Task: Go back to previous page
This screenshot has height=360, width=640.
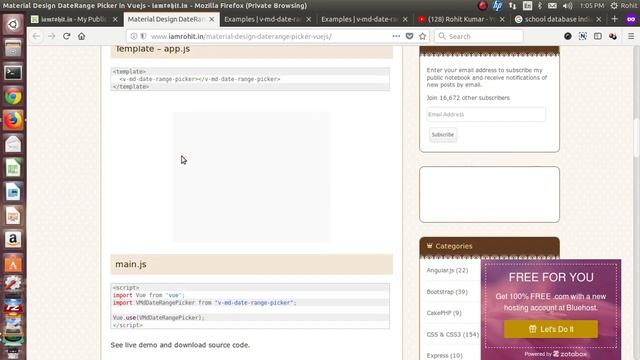Action: coord(36,36)
